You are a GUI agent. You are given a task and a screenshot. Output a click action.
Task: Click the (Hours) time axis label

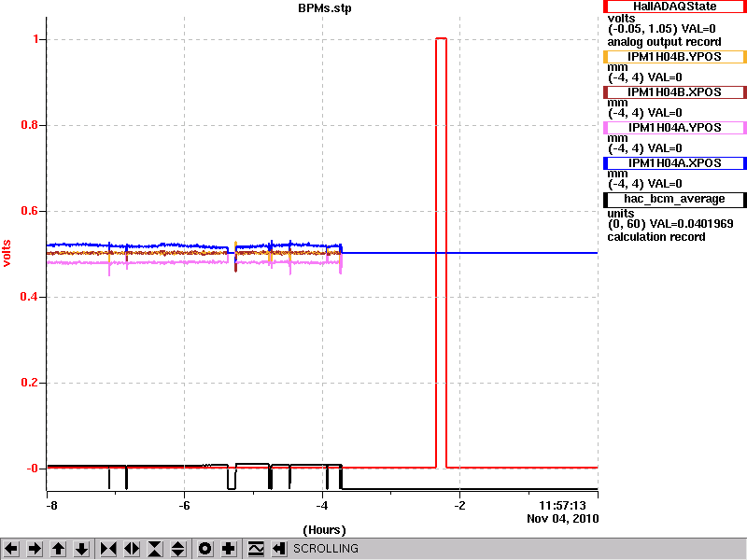[x=324, y=529]
